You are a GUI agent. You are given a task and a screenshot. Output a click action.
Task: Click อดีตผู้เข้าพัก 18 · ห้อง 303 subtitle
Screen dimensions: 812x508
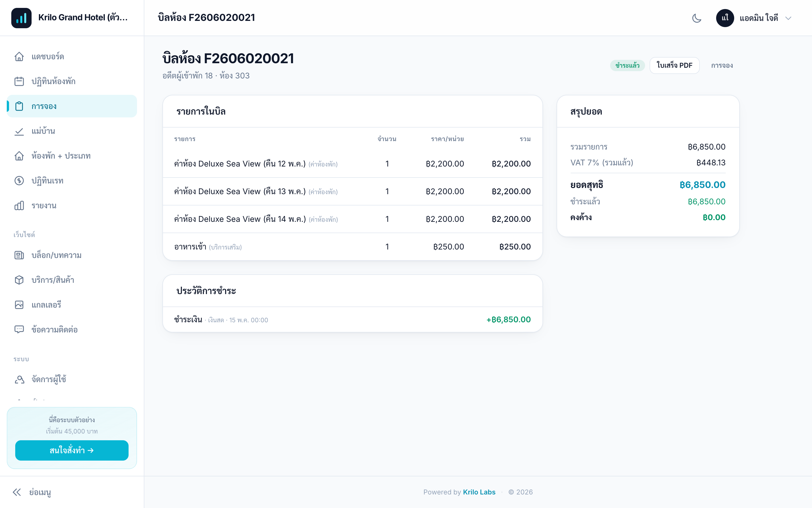pos(206,76)
